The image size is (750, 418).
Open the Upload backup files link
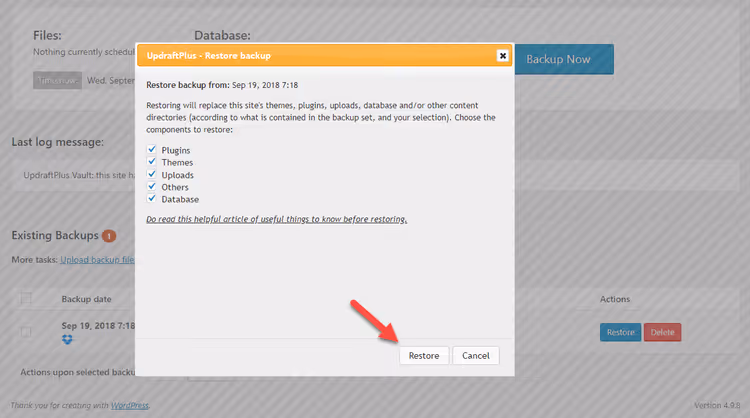point(97,260)
